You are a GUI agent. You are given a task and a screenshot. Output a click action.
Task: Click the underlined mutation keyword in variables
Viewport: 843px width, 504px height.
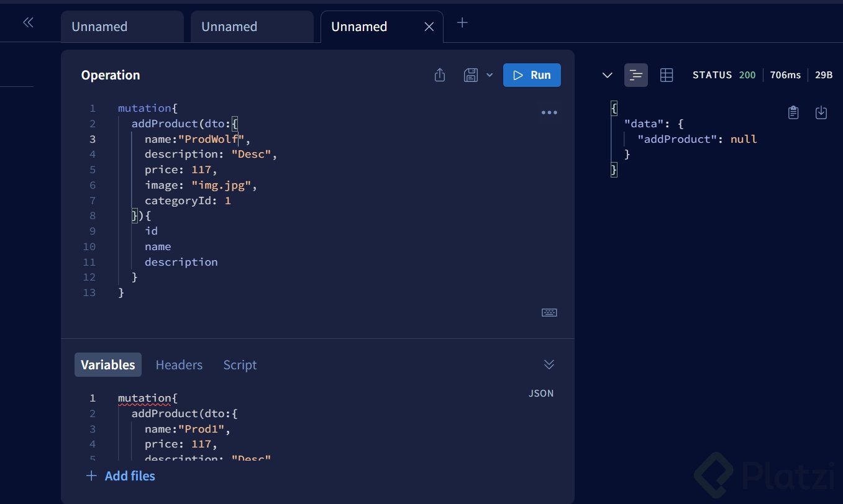[x=144, y=398]
